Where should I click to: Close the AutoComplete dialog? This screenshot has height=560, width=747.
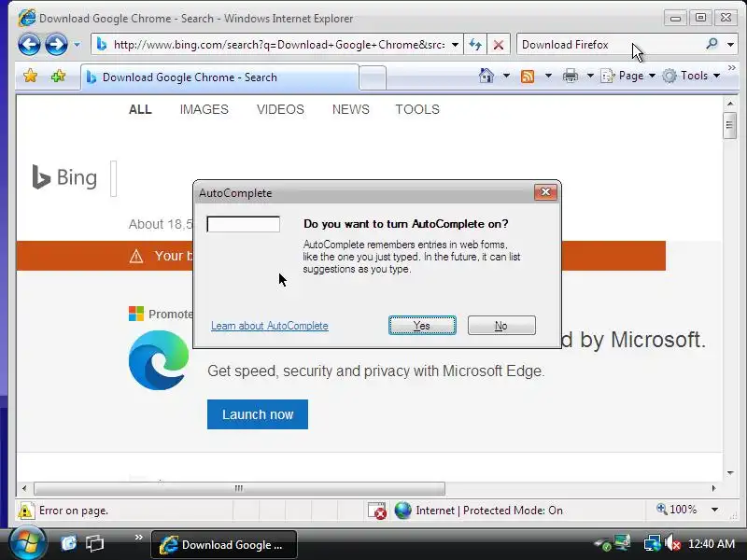(545, 192)
